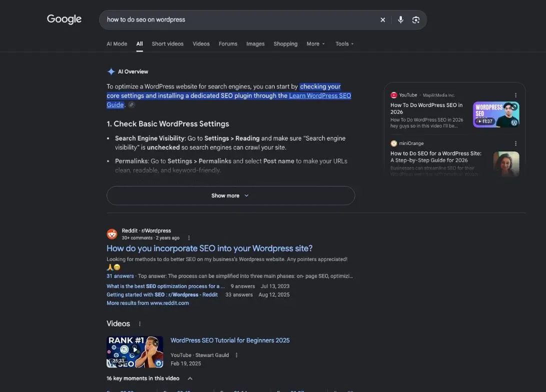
Task: Open the Shopping tab
Action: pyautogui.click(x=286, y=44)
